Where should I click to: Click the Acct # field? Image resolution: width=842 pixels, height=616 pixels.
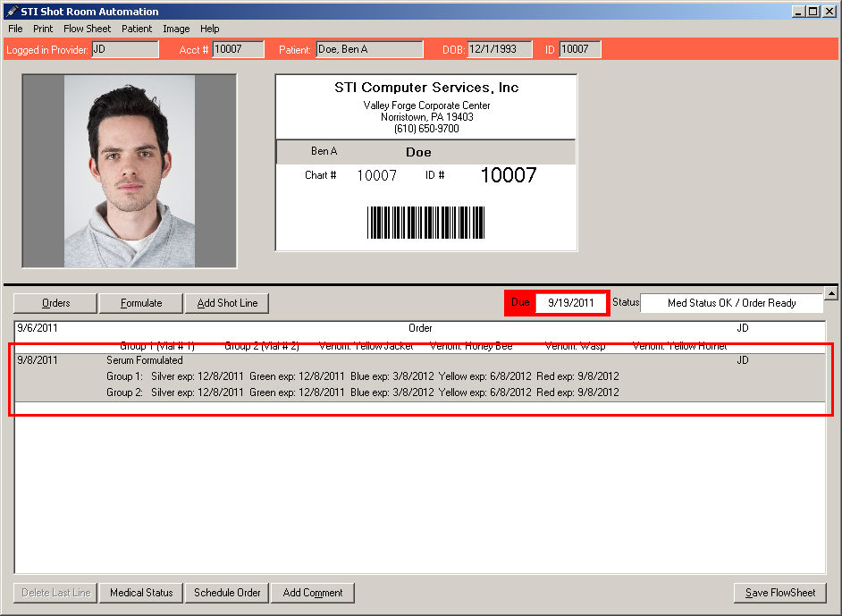pos(239,49)
